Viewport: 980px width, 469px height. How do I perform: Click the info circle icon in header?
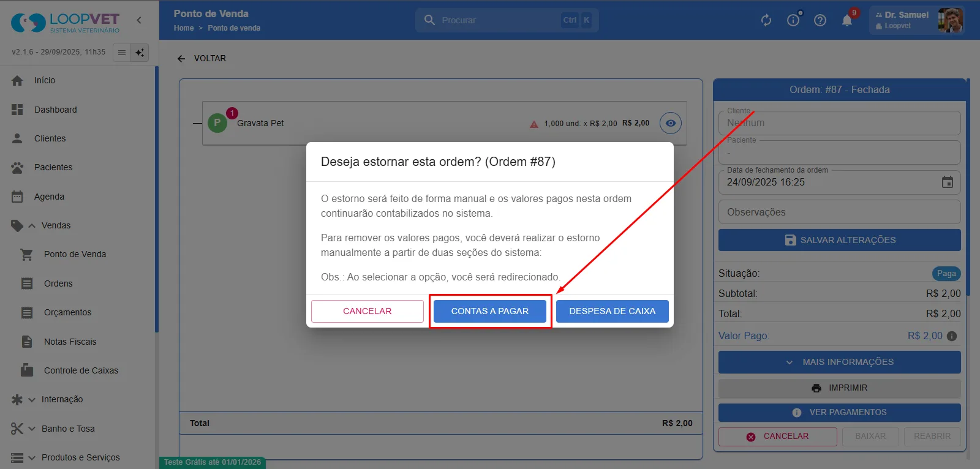coord(793,20)
